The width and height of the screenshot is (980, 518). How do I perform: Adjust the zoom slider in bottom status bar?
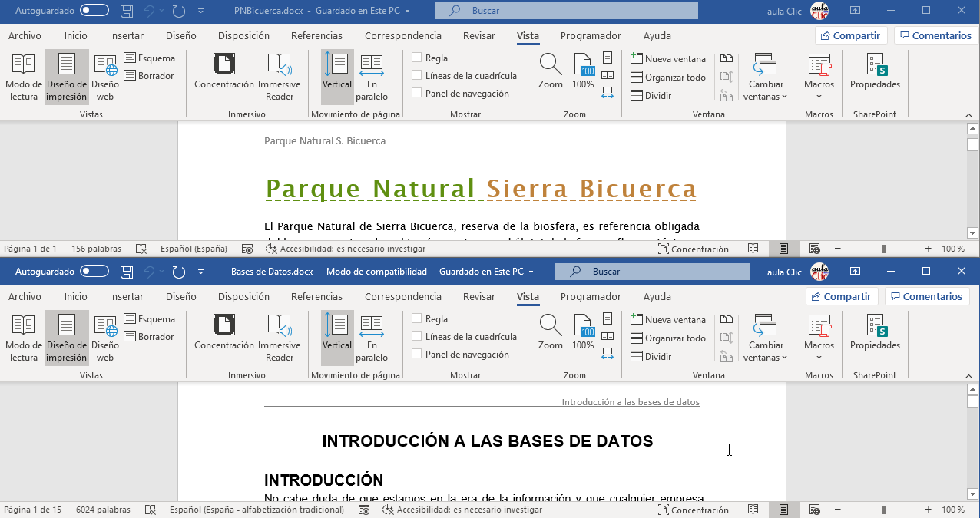[x=883, y=510]
